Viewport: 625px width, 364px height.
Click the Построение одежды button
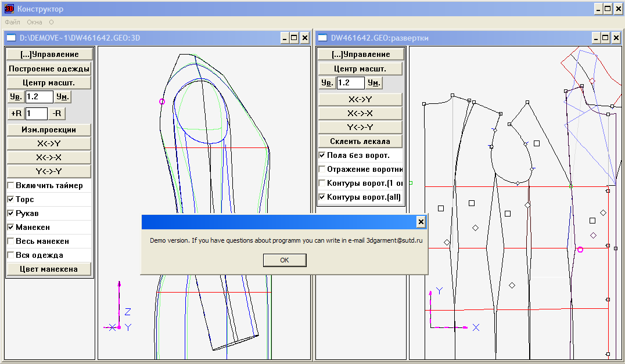tap(49, 69)
